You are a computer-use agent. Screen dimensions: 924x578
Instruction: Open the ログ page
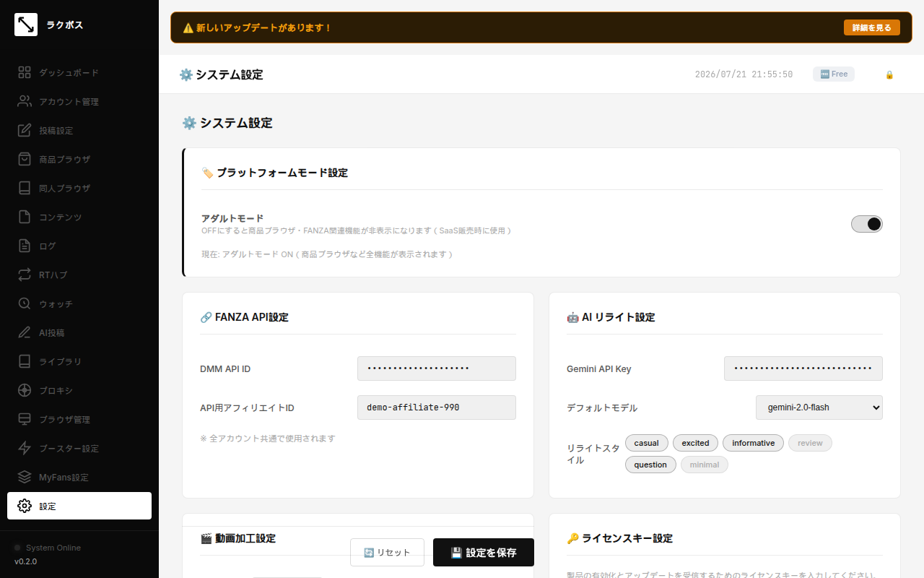coord(79,246)
